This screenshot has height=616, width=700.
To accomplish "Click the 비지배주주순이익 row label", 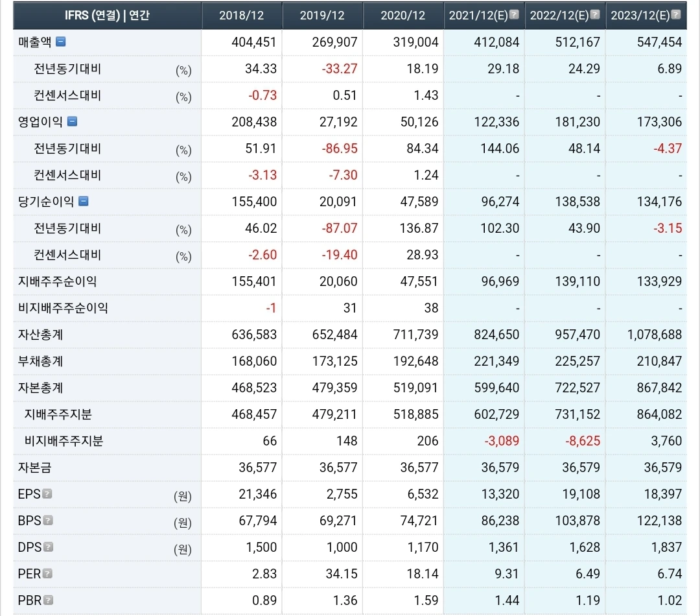I will click(x=63, y=308).
